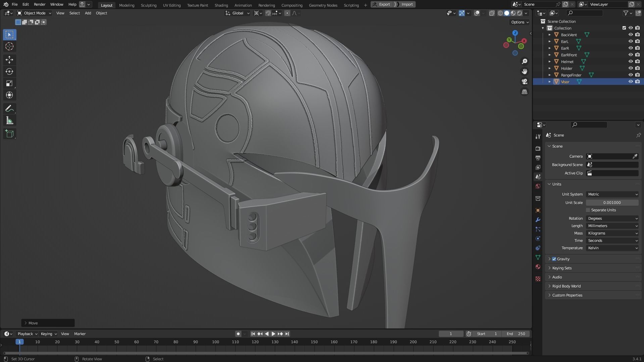Select the Add Cube tool
This screenshot has width=644, height=362.
[x=9, y=134]
